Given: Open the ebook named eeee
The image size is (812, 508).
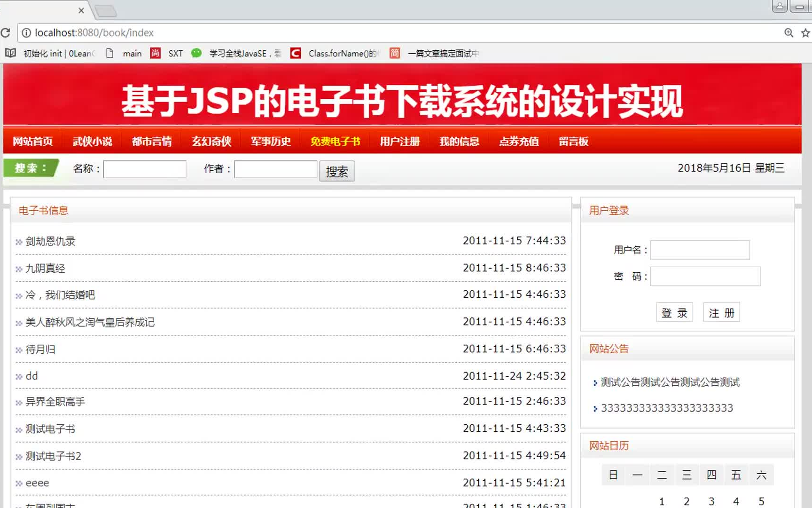Looking at the screenshot, I should point(37,484).
